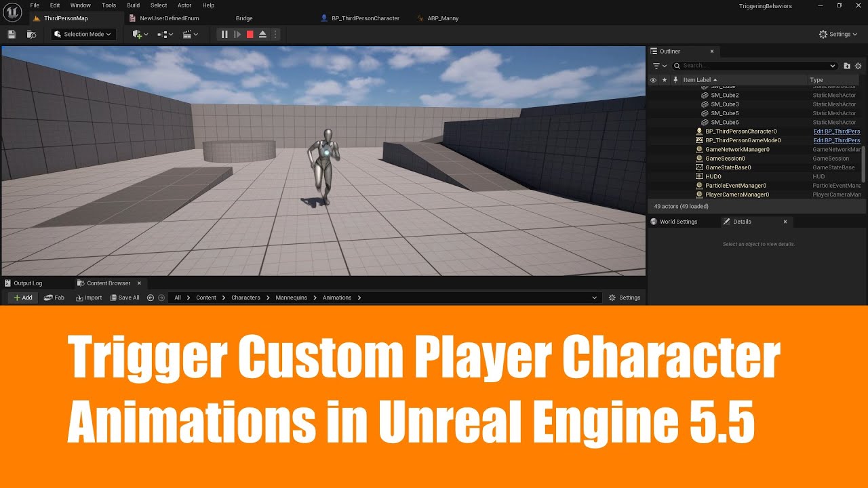Image resolution: width=868 pixels, height=488 pixels.
Task: Open the Blueprints toolbar dropdown
Action: [x=165, y=34]
